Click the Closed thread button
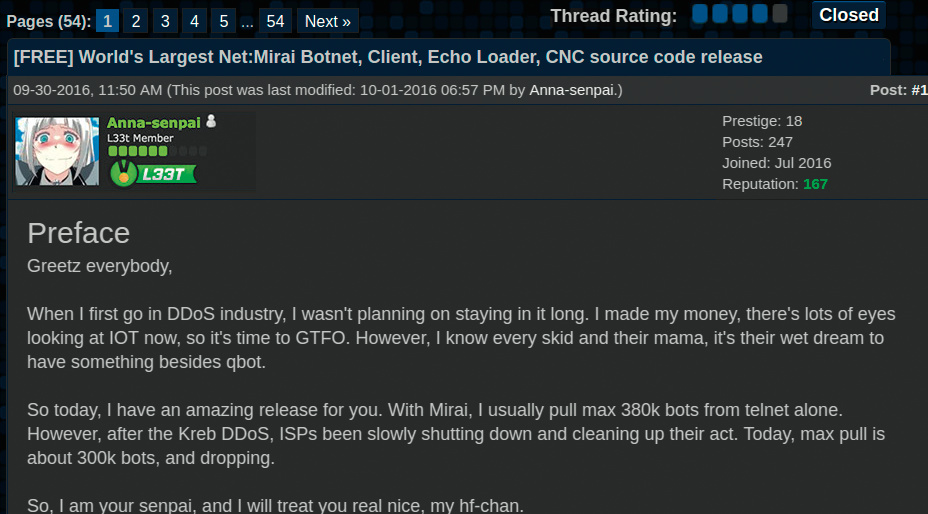928x514 pixels. pyautogui.click(x=849, y=15)
